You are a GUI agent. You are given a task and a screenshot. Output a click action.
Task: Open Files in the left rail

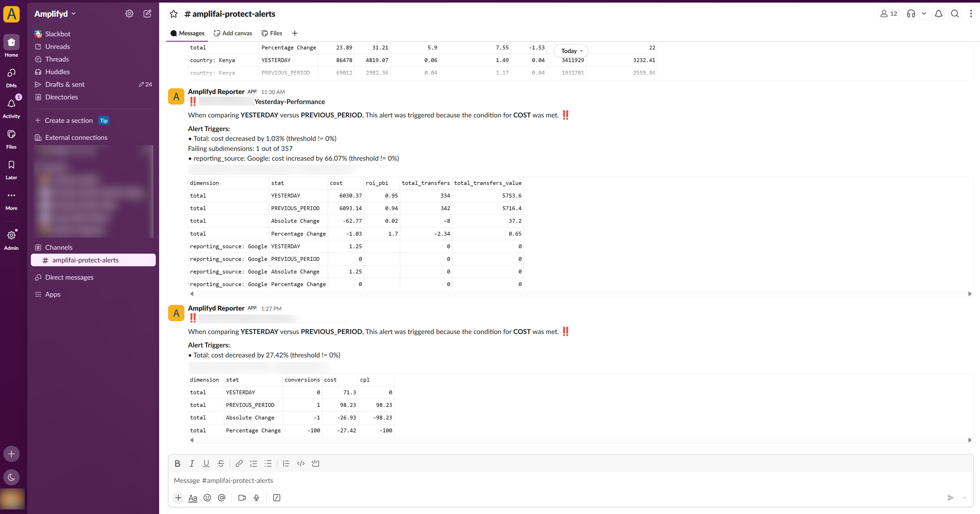(11, 138)
